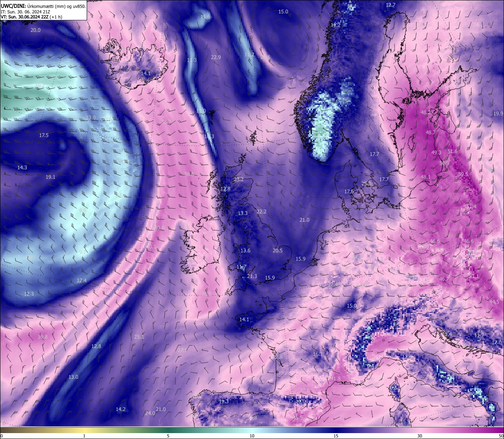
Task: Click the 14.2 value on the map
Action: (x=120, y=409)
